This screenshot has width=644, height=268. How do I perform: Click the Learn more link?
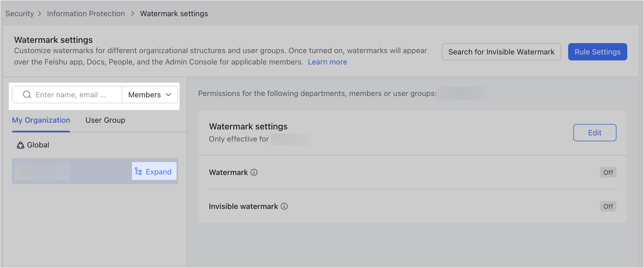[327, 62]
